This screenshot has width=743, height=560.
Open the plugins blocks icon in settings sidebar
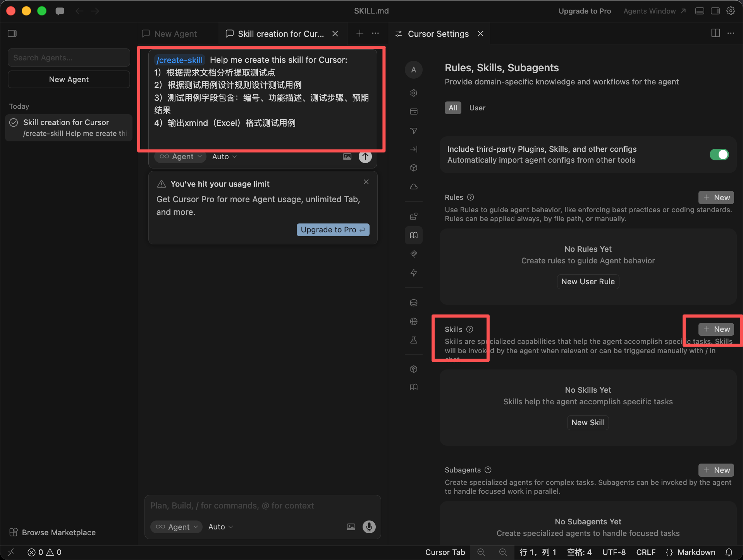pyautogui.click(x=414, y=216)
